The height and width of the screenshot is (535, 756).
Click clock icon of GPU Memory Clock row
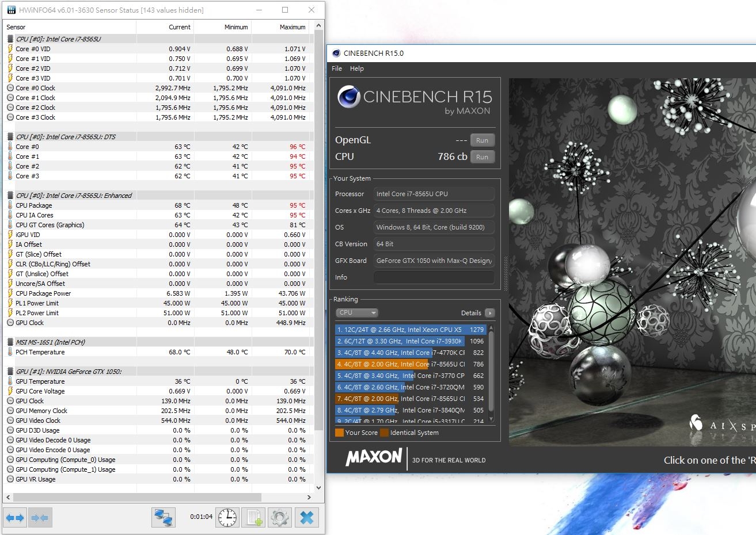coord(10,411)
